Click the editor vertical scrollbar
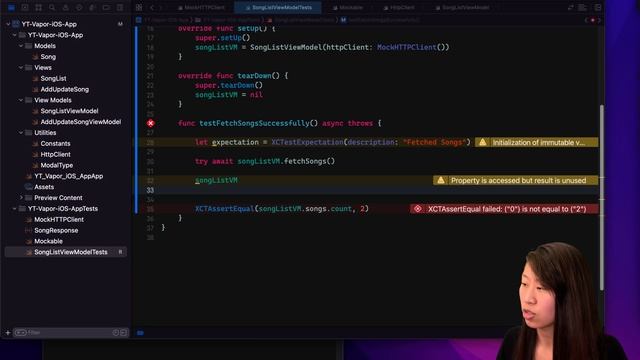Image resolution: width=640 pixels, height=360 pixels. (602, 198)
